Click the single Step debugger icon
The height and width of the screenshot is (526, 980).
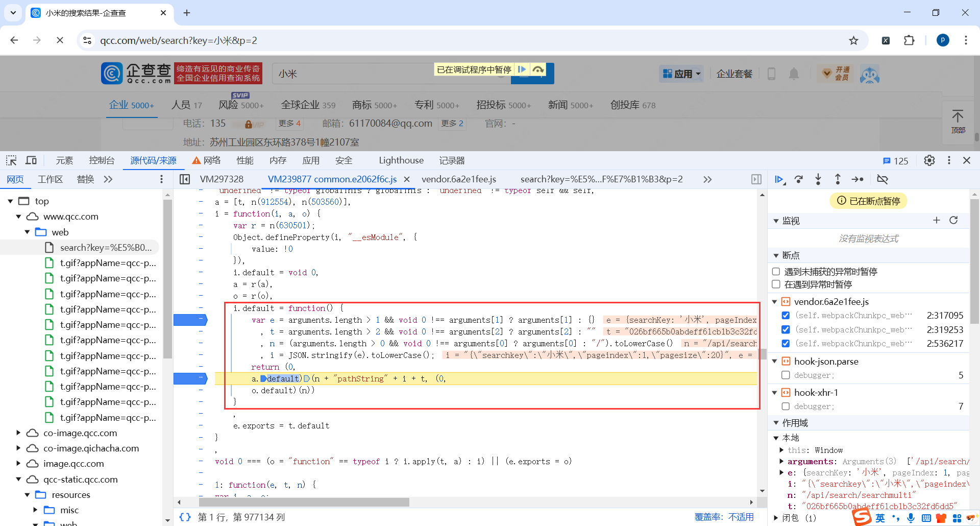tap(857, 179)
